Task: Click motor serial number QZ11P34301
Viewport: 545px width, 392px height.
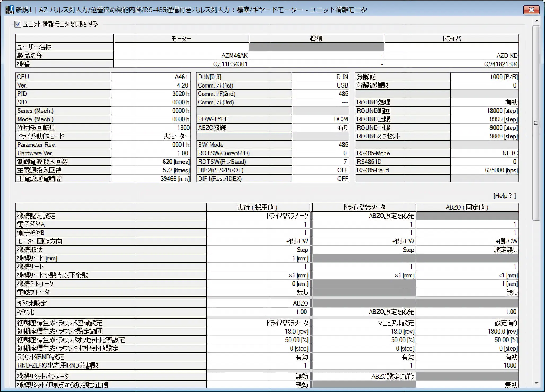Action: [x=230, y=64]
